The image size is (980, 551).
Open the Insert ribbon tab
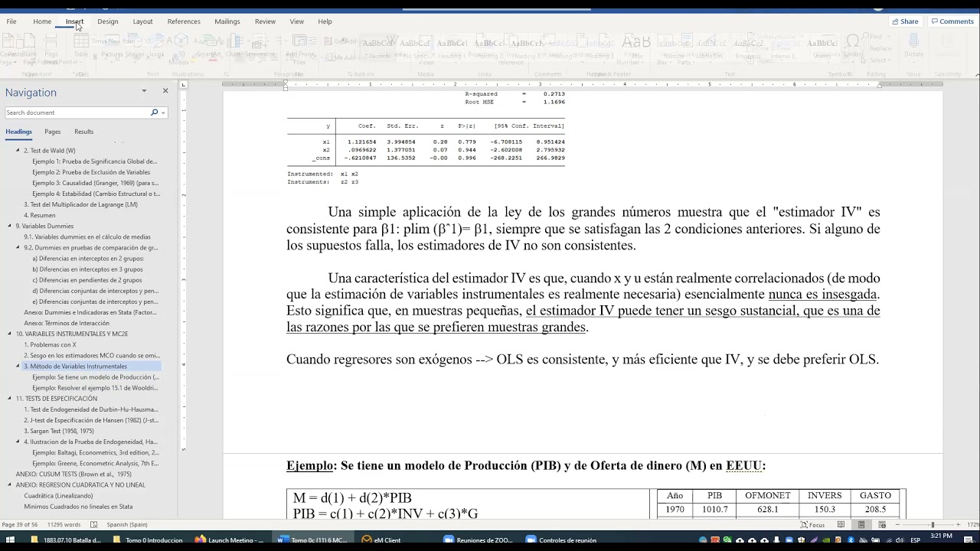74,21
